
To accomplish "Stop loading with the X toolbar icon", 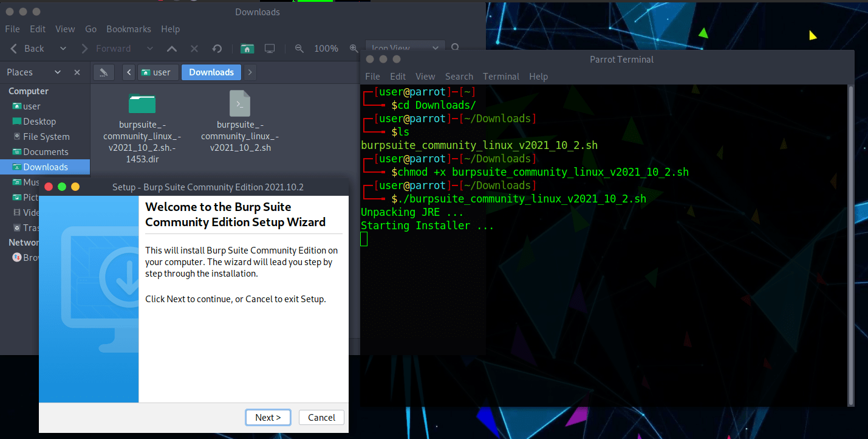I will pos(194,49).
